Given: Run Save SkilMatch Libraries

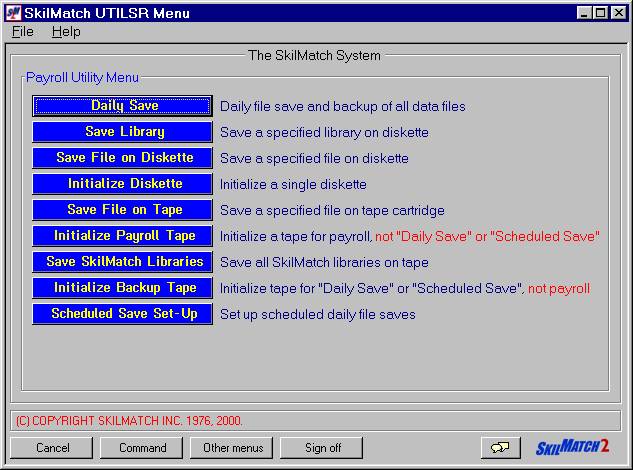Looking at the screenshot, I should [122, 262].
